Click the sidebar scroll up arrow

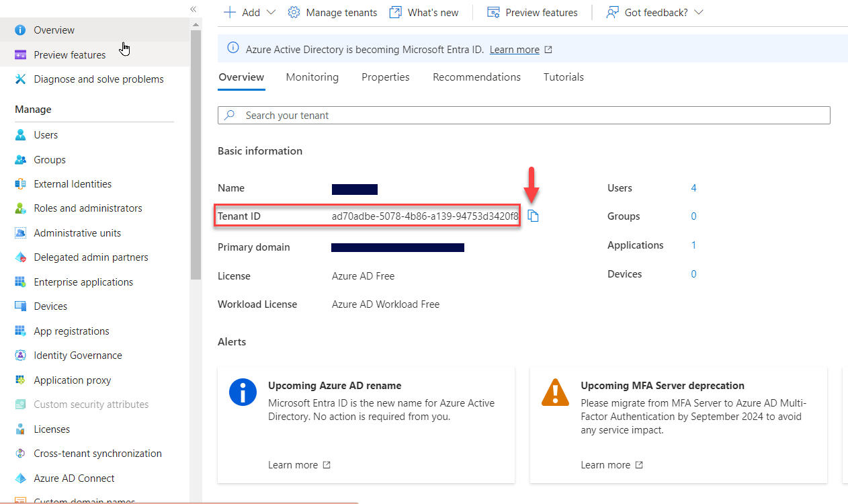point(196,24)
